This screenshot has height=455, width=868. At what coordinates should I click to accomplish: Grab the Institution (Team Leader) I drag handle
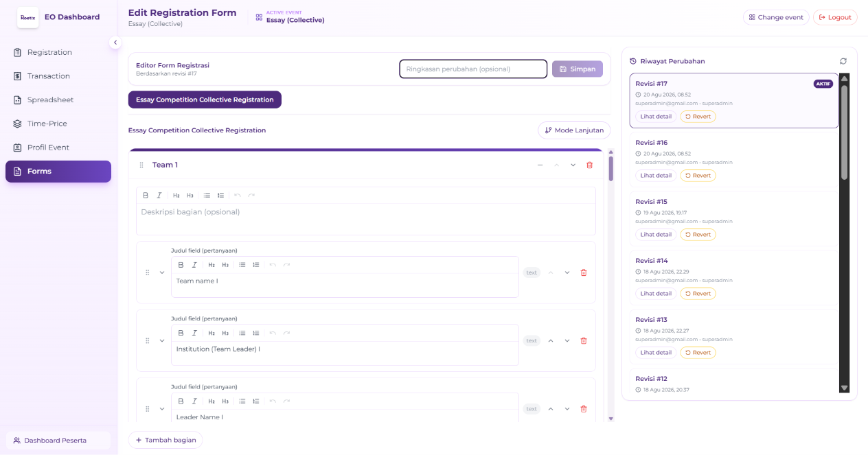147,340
